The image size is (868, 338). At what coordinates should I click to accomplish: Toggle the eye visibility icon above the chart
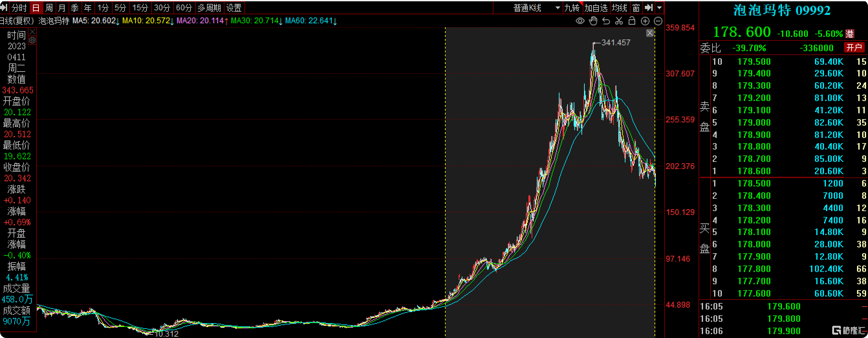[x=580, y=21]
